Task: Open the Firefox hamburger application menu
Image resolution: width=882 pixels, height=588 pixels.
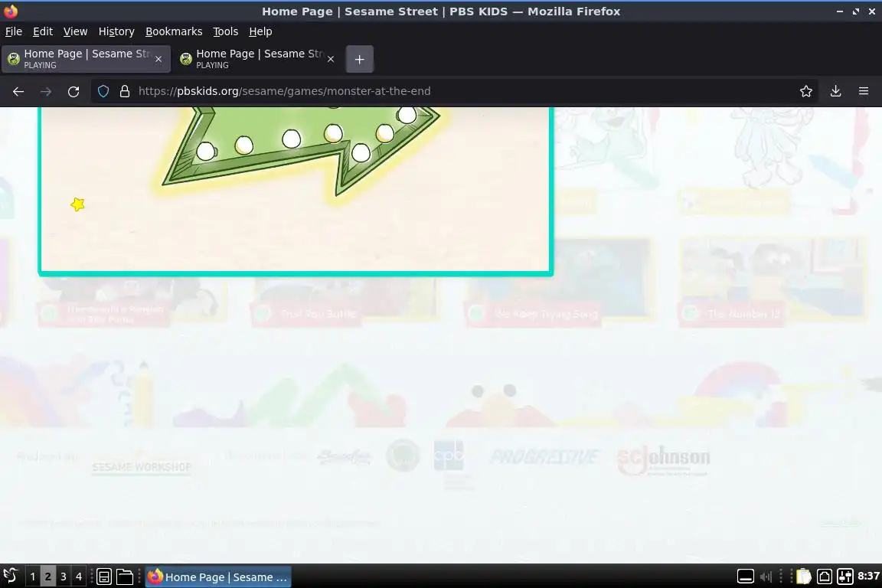Action: click(864, 91)
